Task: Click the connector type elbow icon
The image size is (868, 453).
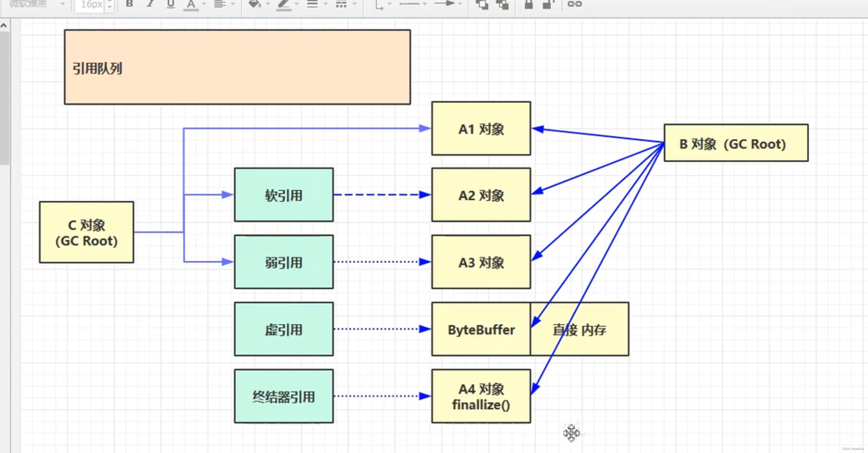Action: point(379,5)
